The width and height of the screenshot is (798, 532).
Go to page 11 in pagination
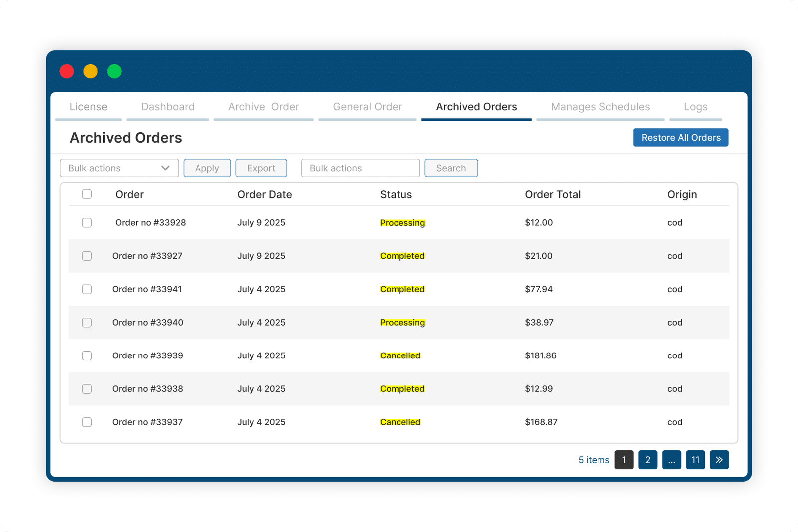695,460
